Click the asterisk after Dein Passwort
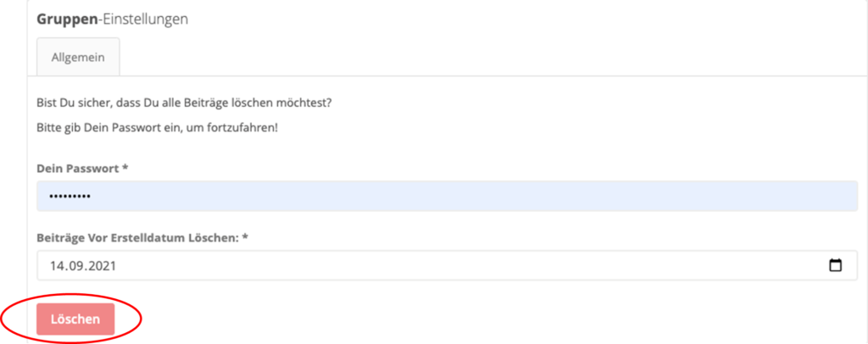 point(125,168)
